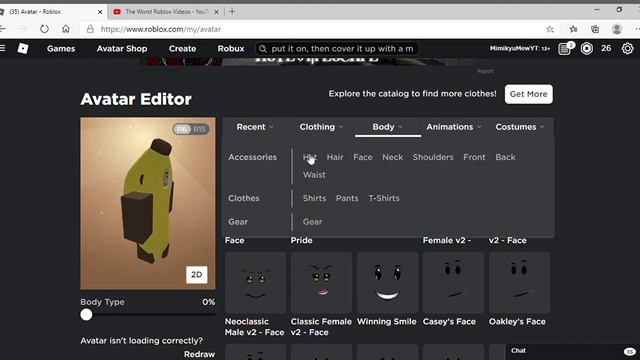This screenshot has height=360, width=640.
Task: Close the Worst Roblox Videos tab
Action: tap(217, 12)
